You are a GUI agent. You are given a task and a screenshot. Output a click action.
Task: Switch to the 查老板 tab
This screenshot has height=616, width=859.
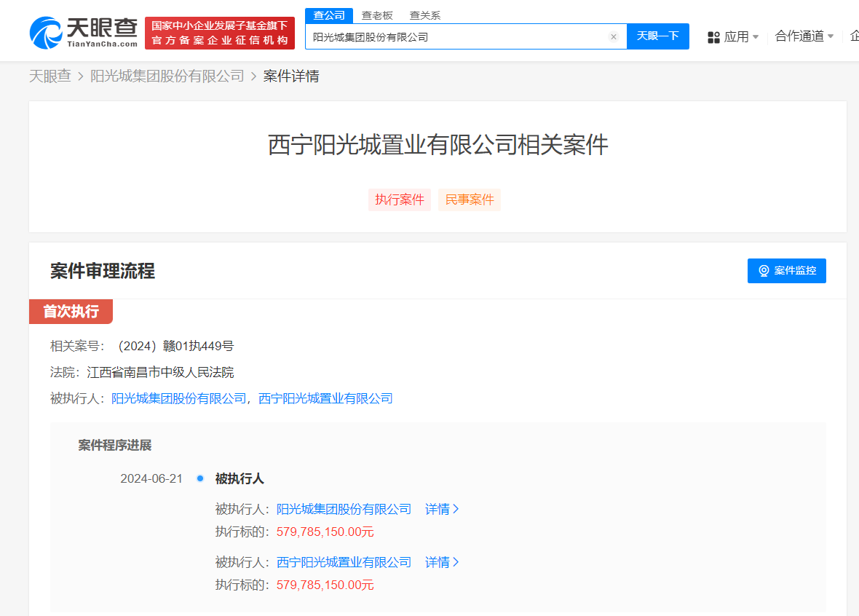378,15
